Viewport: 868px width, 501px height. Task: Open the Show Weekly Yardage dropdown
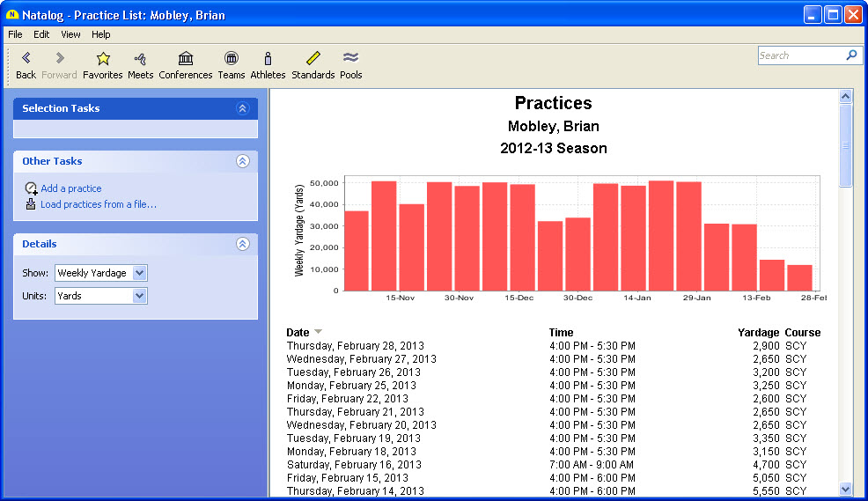pos(139,273)
